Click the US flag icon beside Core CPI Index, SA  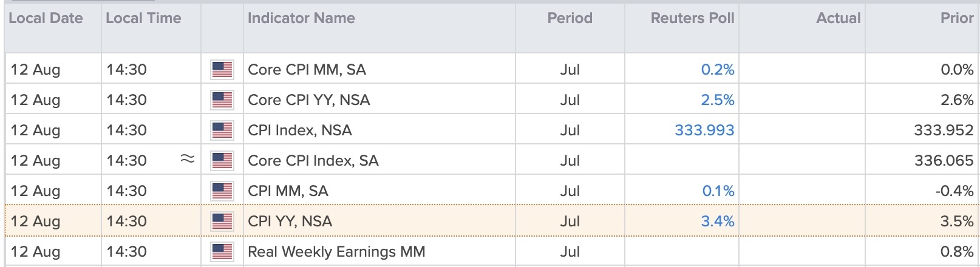click(x=222, y=161)
